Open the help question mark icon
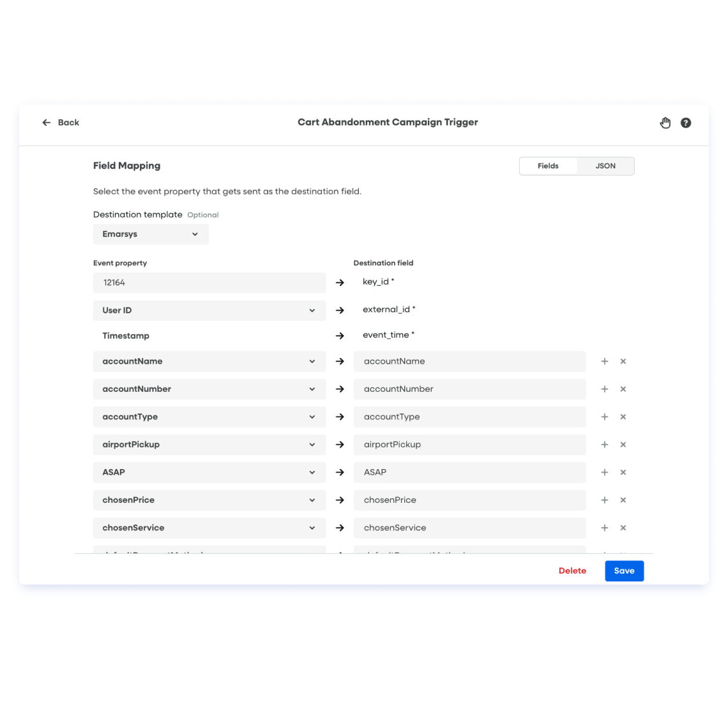 [x=686, y=123]
